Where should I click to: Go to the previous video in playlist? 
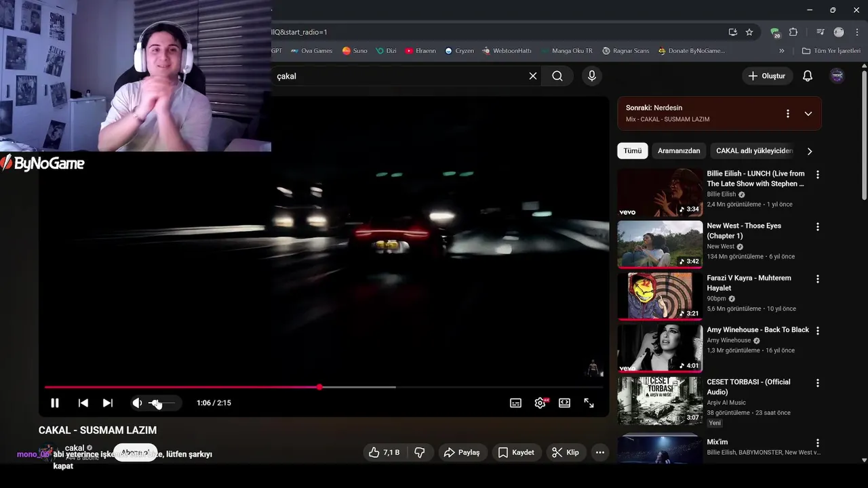pyautogui.click(x=83, y=403)
